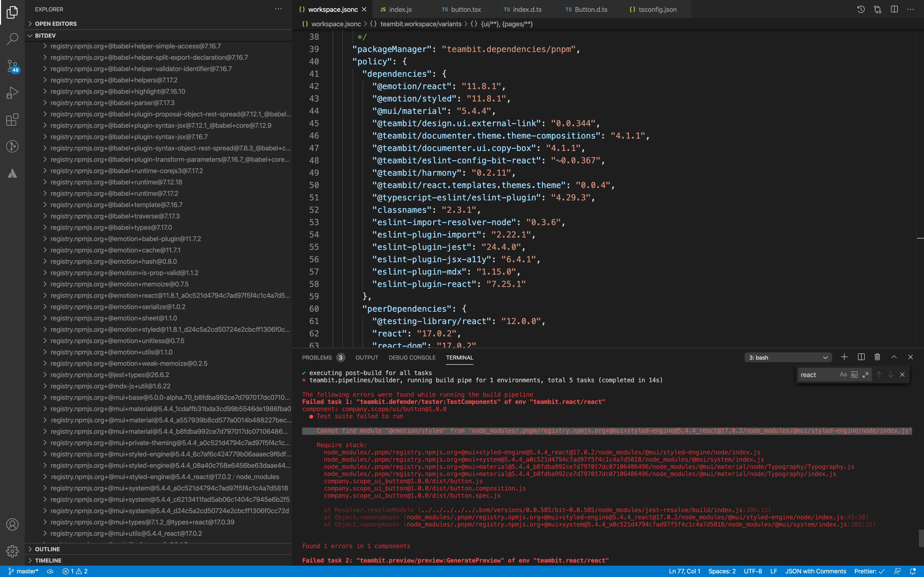Create a new terminal with the plus icon
This screenshot has width=924, height=577.
844,357
